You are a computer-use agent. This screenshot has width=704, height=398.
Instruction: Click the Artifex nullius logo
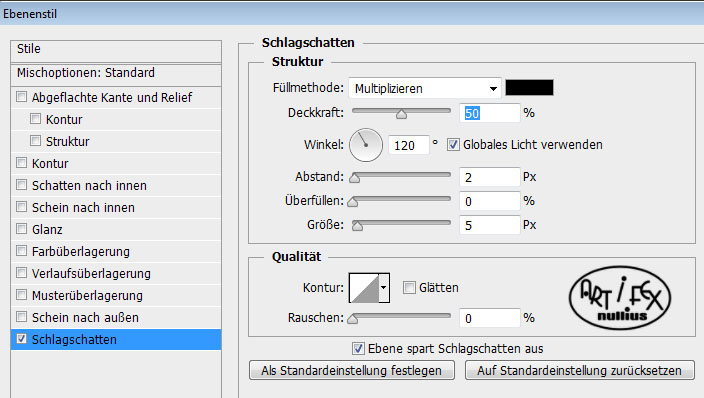(620, 298)
